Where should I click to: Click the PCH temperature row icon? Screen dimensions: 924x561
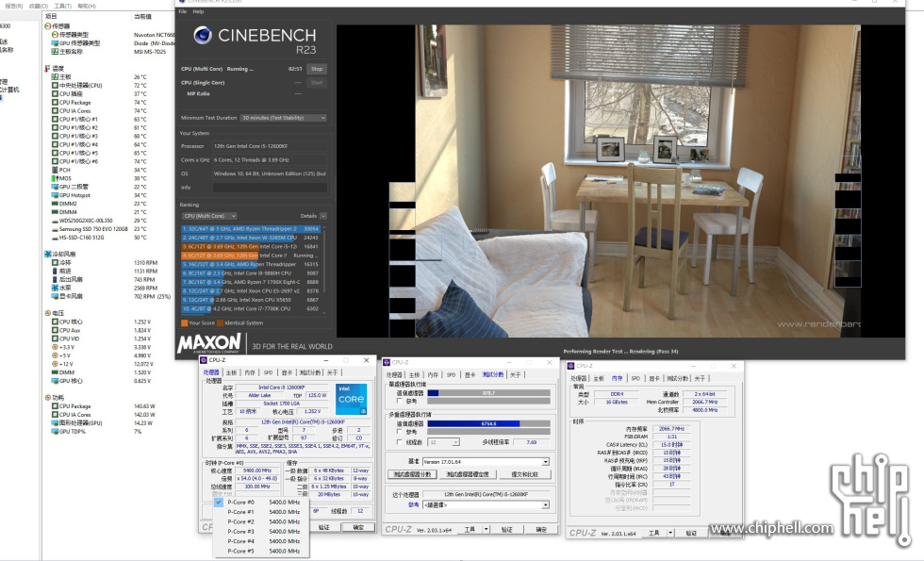coord(55,170)
